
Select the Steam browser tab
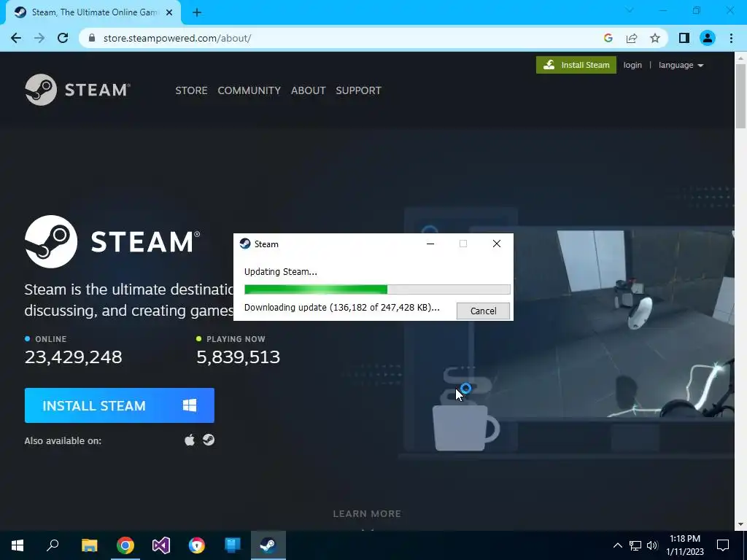point(93,13)
